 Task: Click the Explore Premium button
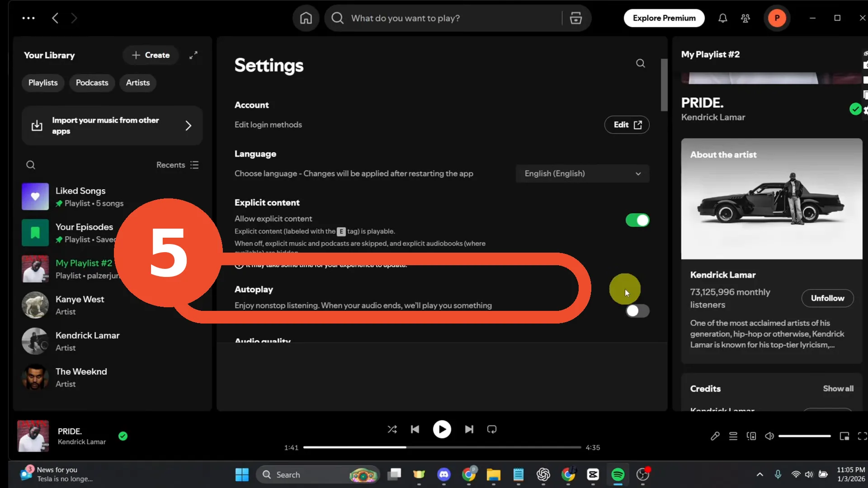[664, 18]
